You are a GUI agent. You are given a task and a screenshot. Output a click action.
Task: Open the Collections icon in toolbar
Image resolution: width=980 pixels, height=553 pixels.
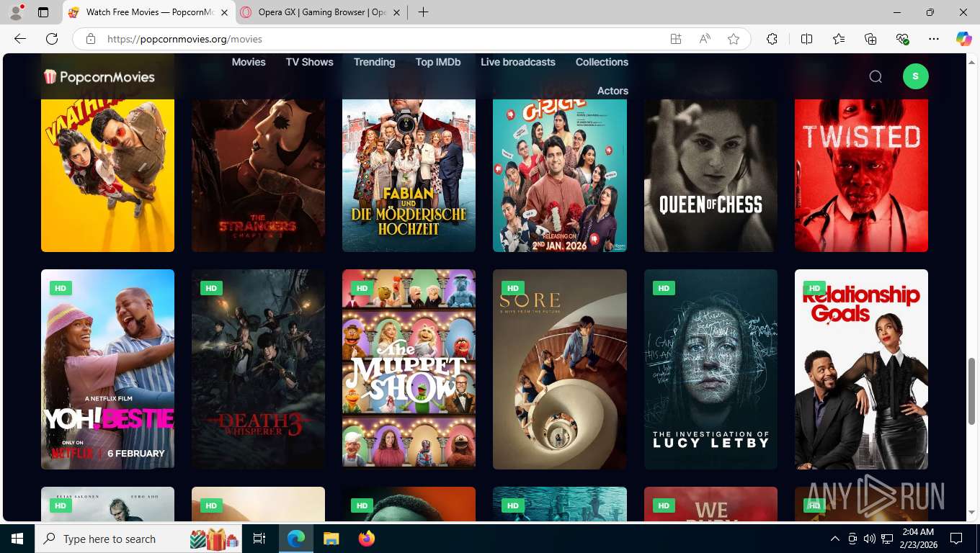870,39
